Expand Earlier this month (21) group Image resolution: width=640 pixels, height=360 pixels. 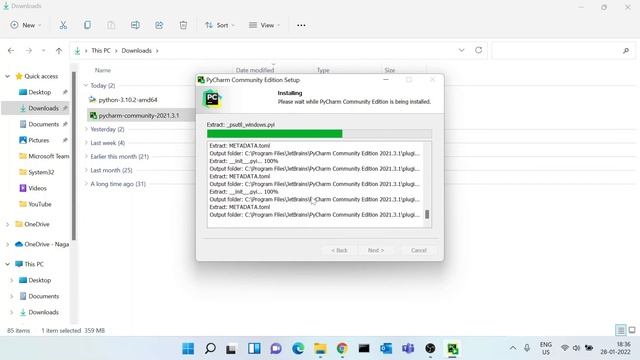tap(86, 156)
